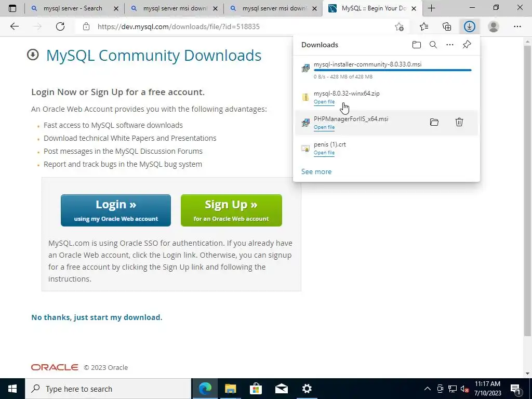Open a new browser tab
This screenshot has height=399, width=532.
coord(431,8)
